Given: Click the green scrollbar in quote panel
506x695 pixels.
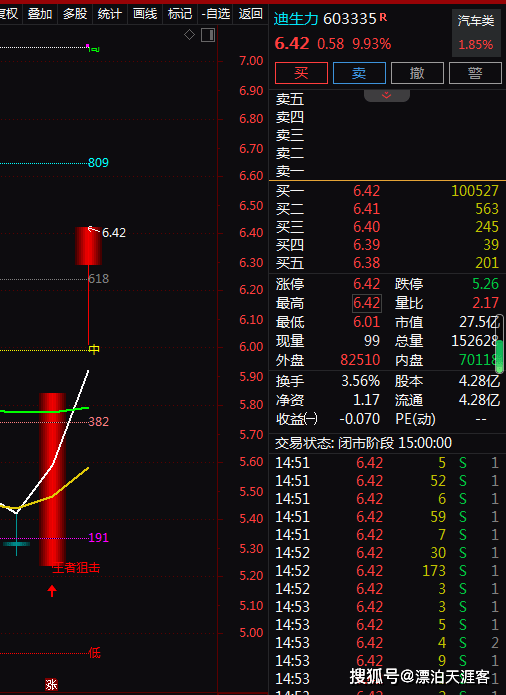Looking at the screenshot, I should (499, 356).
